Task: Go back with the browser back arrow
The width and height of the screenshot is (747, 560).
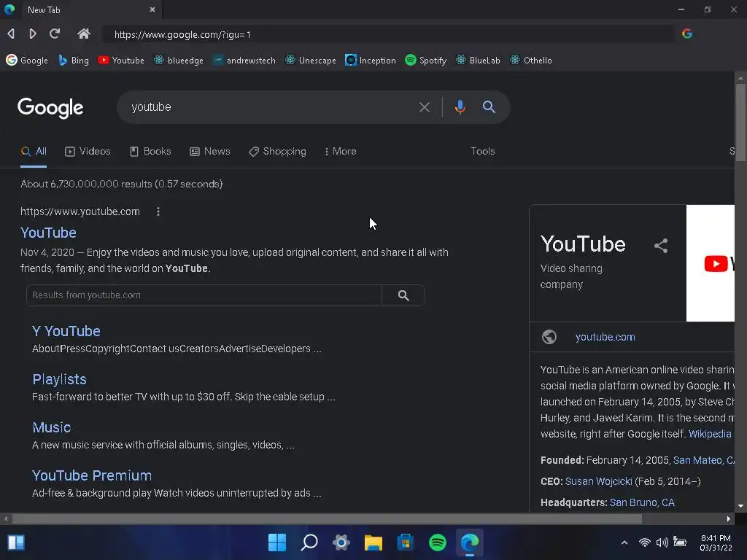Action: tap(11, 34)
